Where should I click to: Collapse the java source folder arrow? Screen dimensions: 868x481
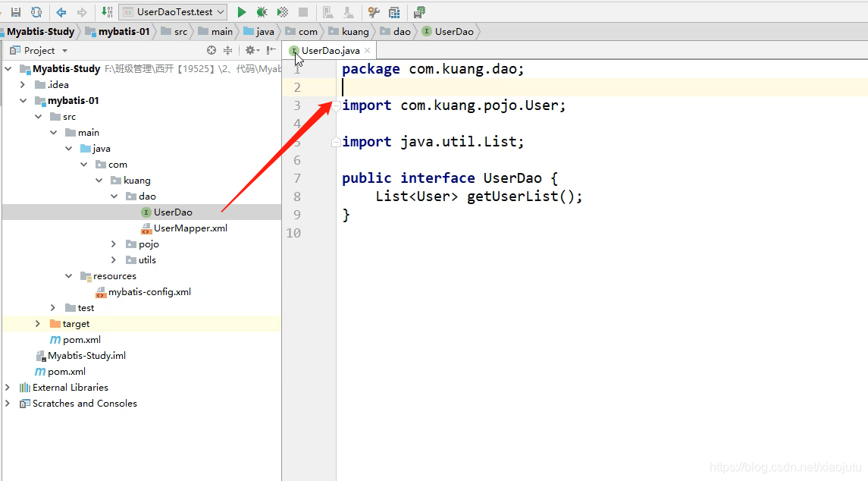click(69, 149)
